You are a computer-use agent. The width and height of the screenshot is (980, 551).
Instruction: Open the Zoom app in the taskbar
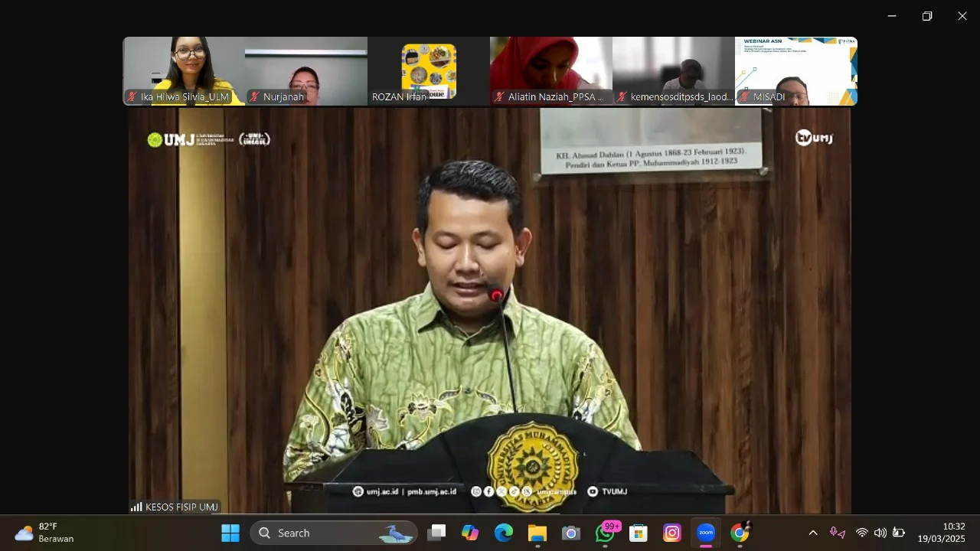706,533
